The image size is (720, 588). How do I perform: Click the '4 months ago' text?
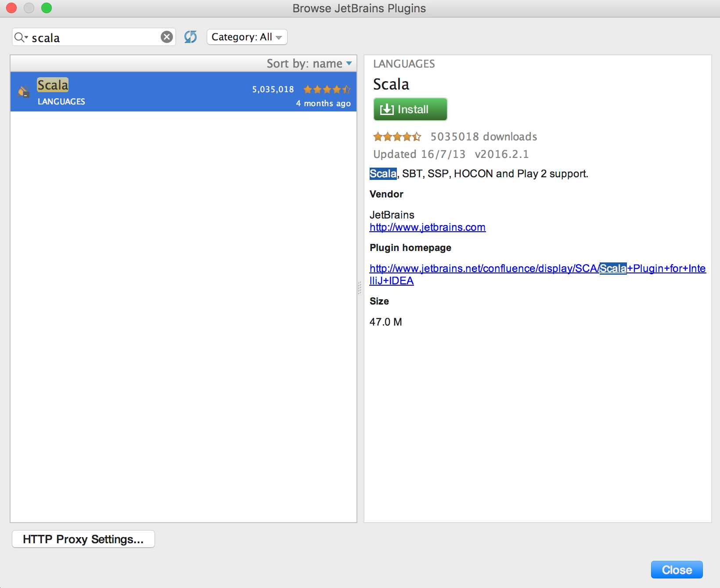323,104
